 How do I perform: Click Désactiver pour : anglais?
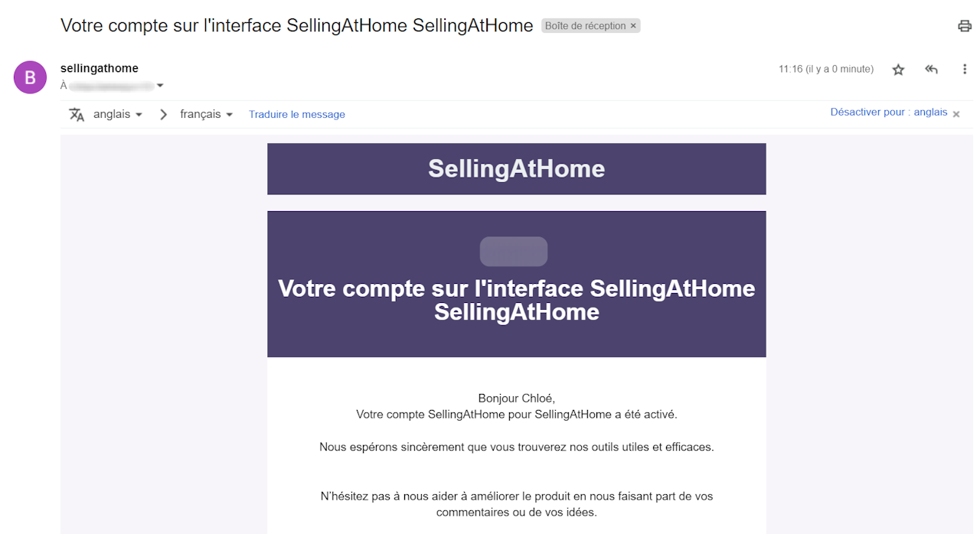(888, 112)
